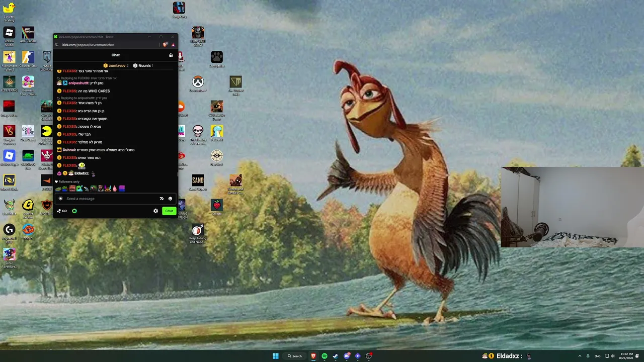Send message with green Chat button
Image resolution: width=644 pixels, height=362 pixels.
click(x=169, y=211)
